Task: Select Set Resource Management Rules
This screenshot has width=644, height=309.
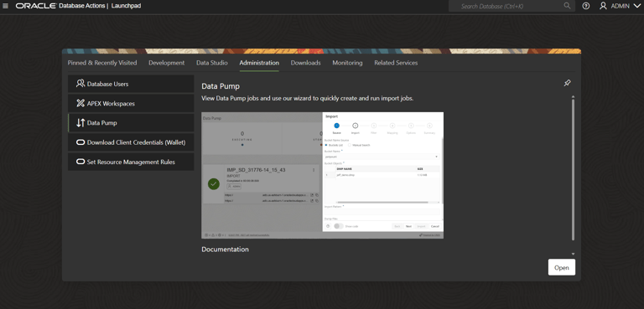Action: click(x=131, y=162)
